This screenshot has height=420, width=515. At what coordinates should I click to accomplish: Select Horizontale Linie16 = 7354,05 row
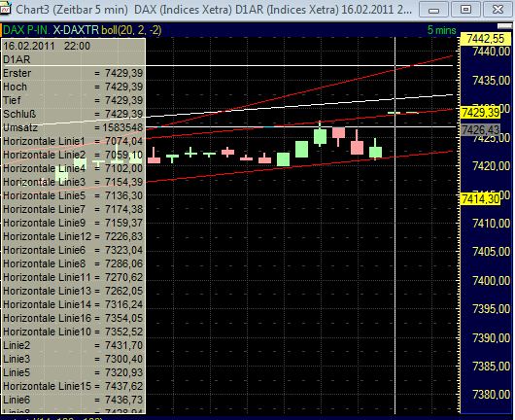point(73,319)
